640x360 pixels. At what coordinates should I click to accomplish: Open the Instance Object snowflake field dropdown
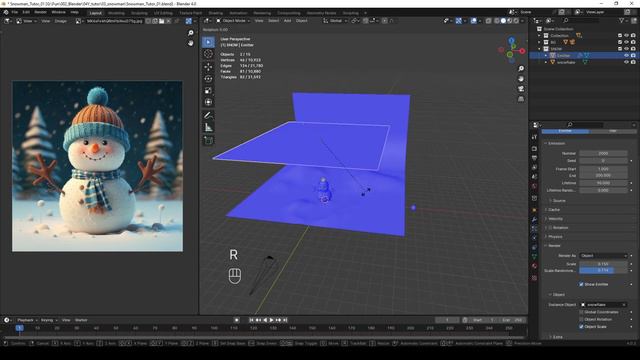603,304
